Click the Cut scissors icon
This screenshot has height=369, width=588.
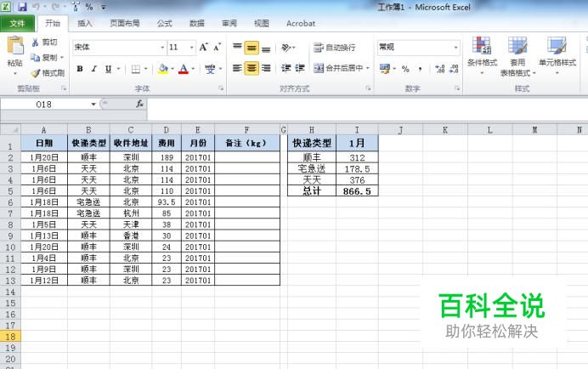click(35, 43)
